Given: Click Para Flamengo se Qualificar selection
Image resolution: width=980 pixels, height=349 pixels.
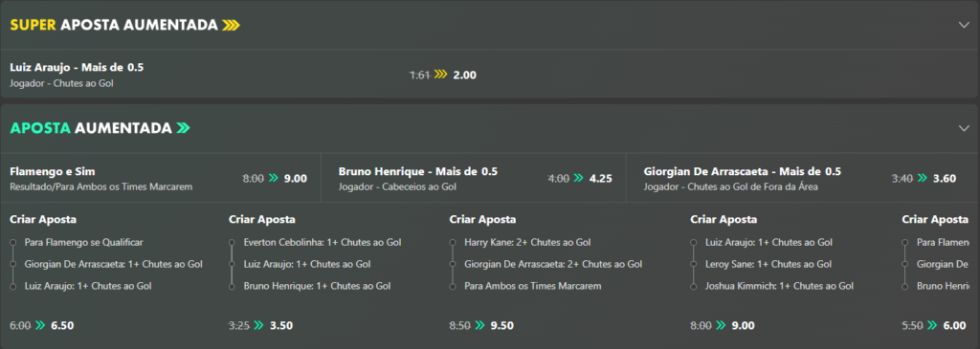Looking at the screenshot, I should tap(84, 242).
